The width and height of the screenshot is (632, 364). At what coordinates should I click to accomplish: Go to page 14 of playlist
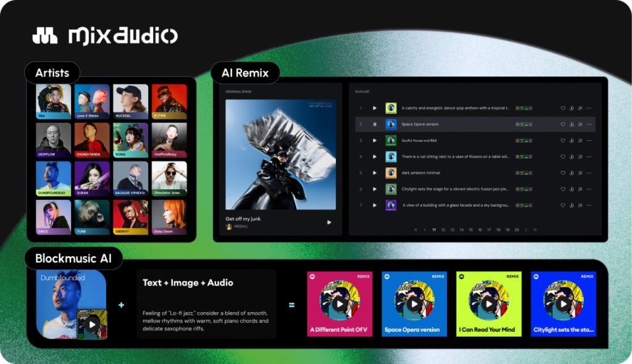pyautogui.click(x=461, y=230)
